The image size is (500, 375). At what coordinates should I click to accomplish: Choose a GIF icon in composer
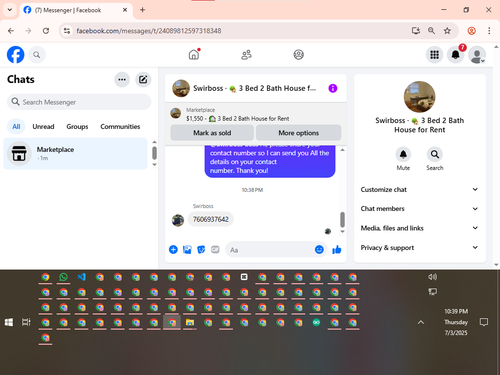[x=215, y=250]
